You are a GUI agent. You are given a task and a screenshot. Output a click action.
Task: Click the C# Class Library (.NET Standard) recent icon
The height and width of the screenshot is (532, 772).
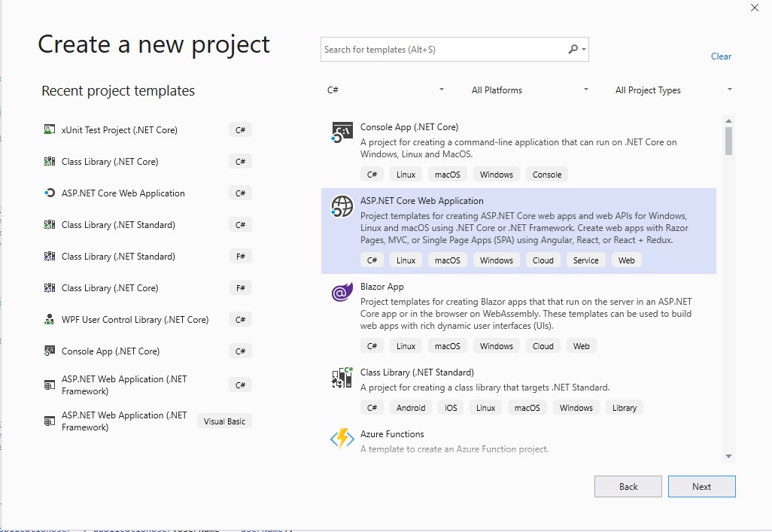[x=49, y=225]
